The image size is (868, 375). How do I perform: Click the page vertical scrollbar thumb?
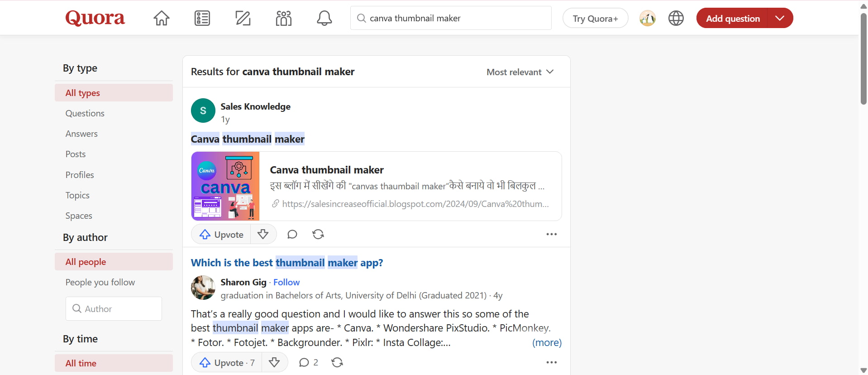(x=863, y=59)
